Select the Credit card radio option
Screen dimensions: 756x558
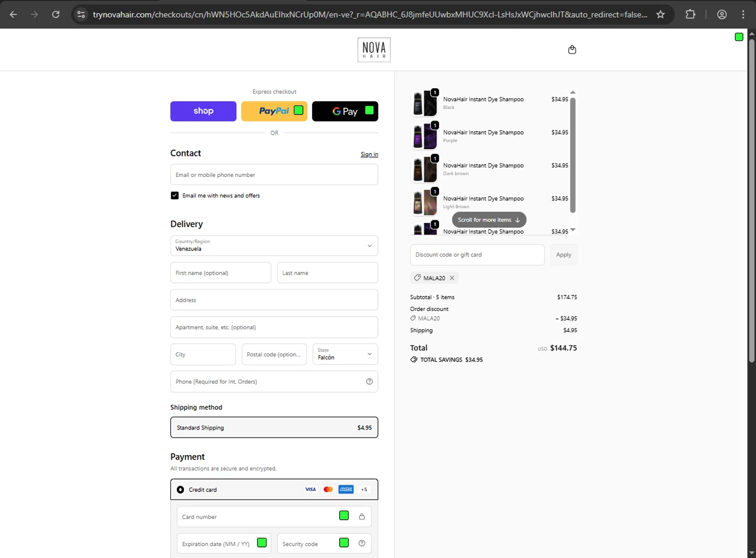[180, 489]
